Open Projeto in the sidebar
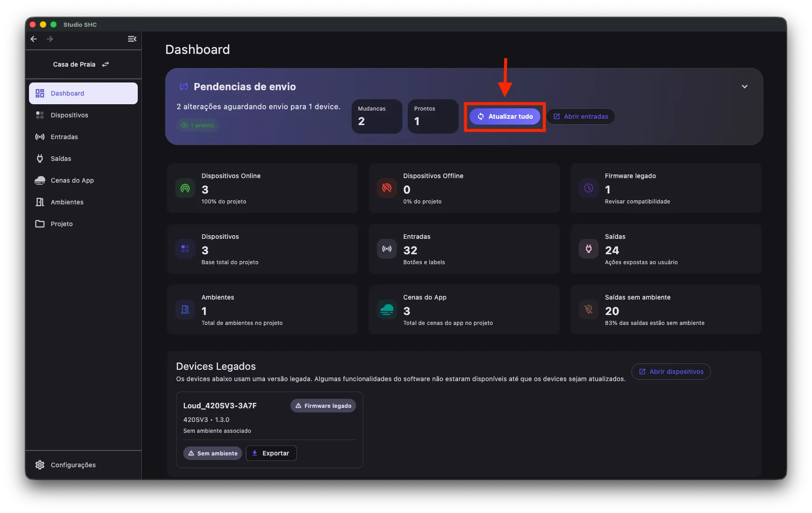 coord(83,224)
